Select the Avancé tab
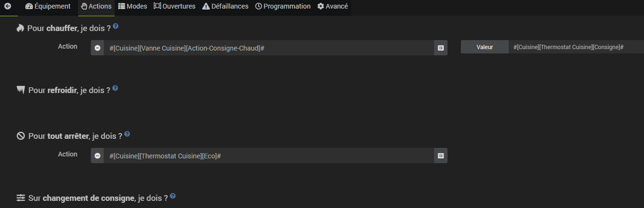The width and height of the screenshot is (644, 208). tap(333, 7)
